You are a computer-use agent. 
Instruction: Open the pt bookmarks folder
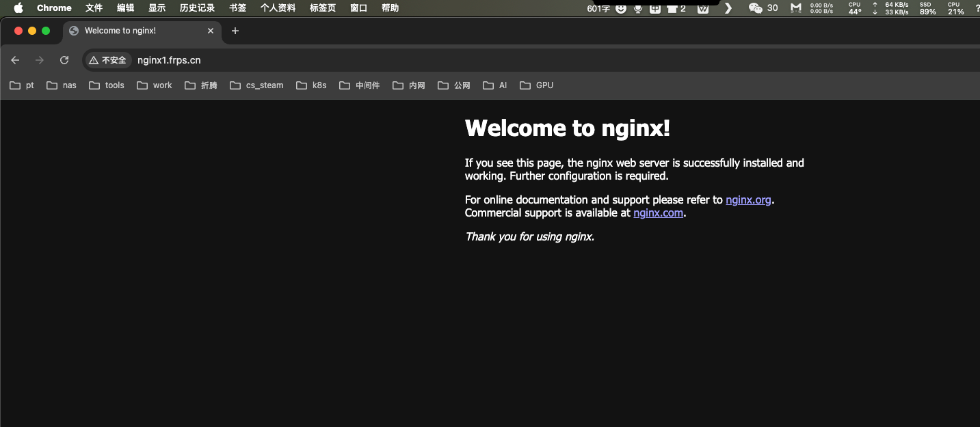point(22,85)
